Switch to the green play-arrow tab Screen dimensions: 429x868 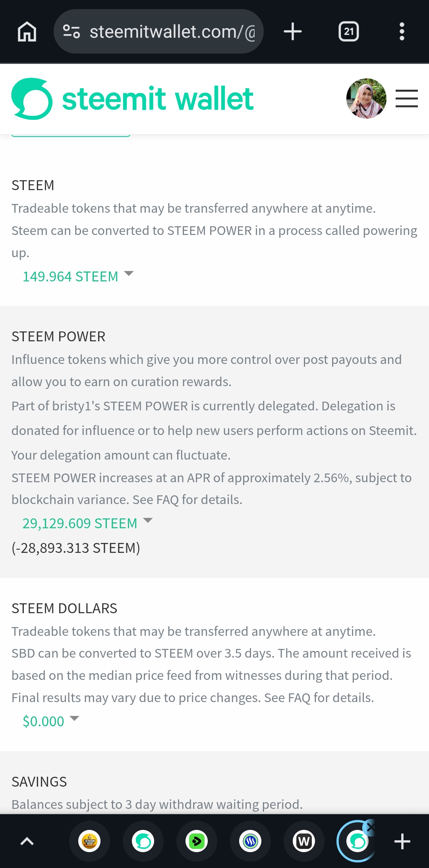click(197, 841)
